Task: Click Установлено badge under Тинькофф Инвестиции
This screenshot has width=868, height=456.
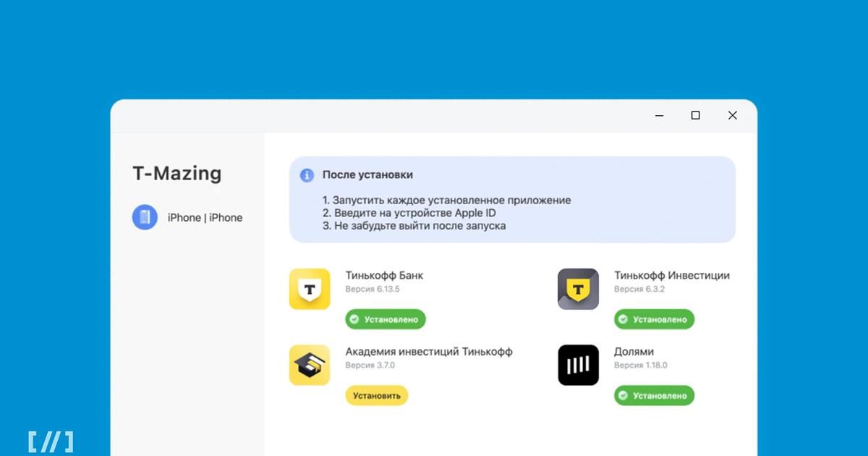Action: tap(654, 319)
